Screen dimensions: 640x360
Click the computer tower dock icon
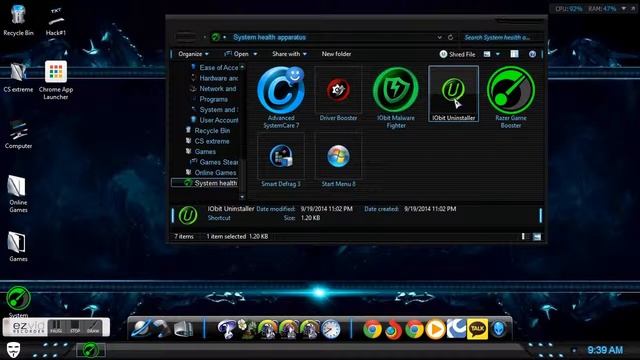(183, 329)
